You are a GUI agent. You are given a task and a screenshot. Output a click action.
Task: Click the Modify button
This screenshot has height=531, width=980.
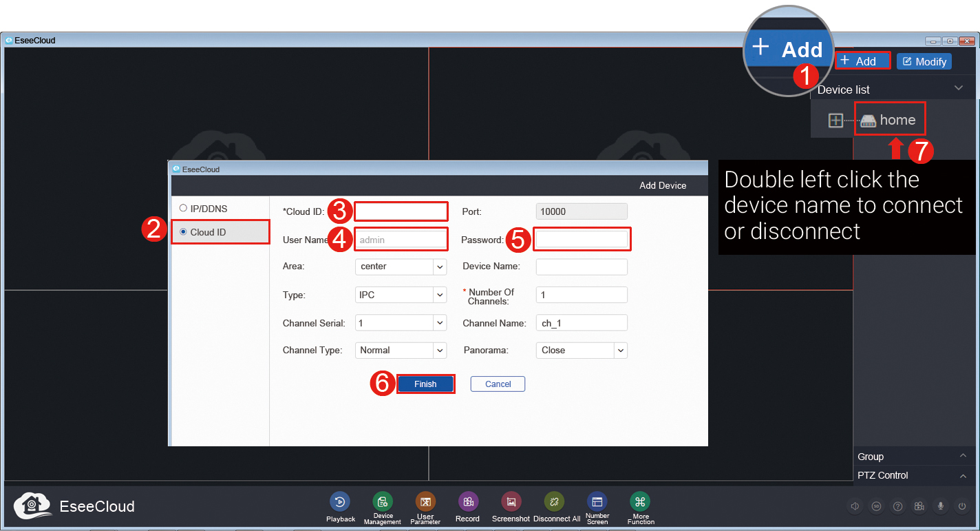pyautogui.click(x=924, y=61)
